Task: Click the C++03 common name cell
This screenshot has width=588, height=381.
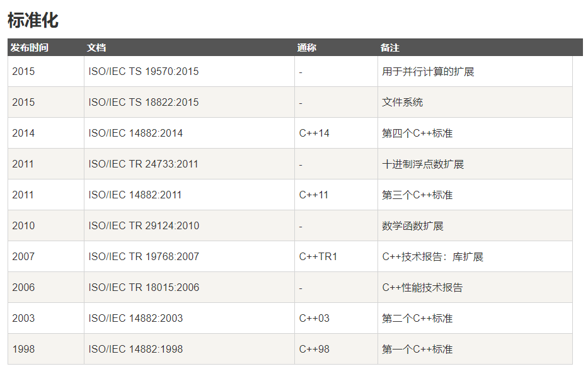Action: coord(314,319)
